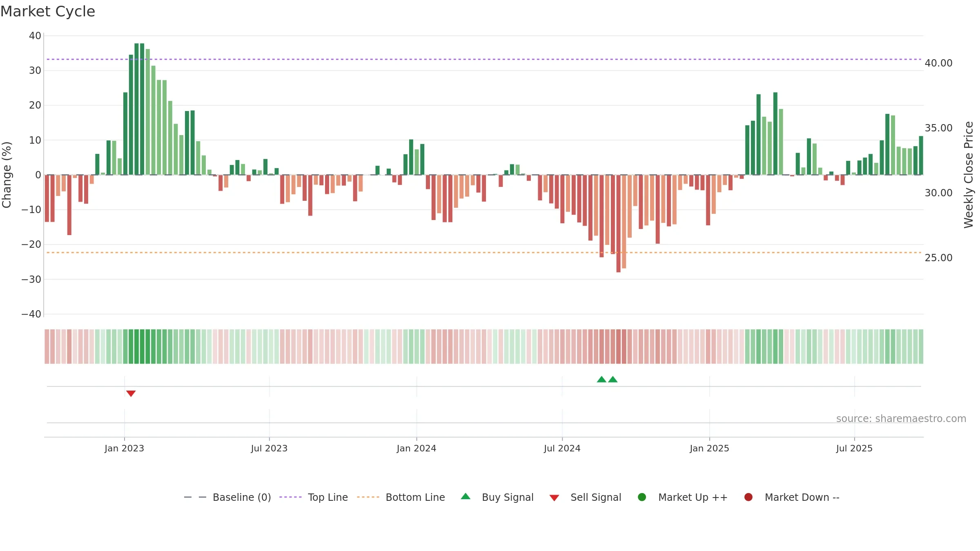
Task: Click the purple dashed Top Line sample in legend
Action: pos(290,497)
